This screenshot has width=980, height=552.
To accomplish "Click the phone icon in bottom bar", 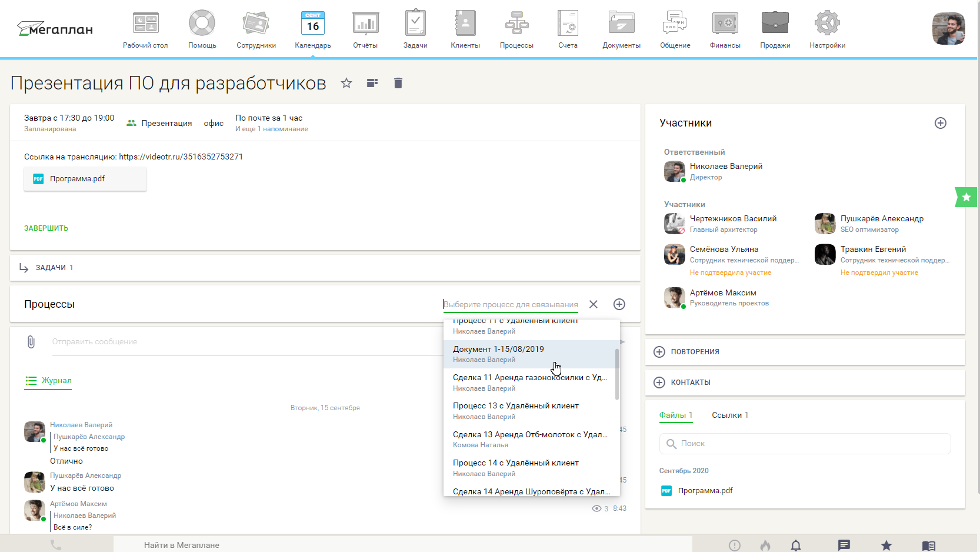I will click(x=56, y=546).
